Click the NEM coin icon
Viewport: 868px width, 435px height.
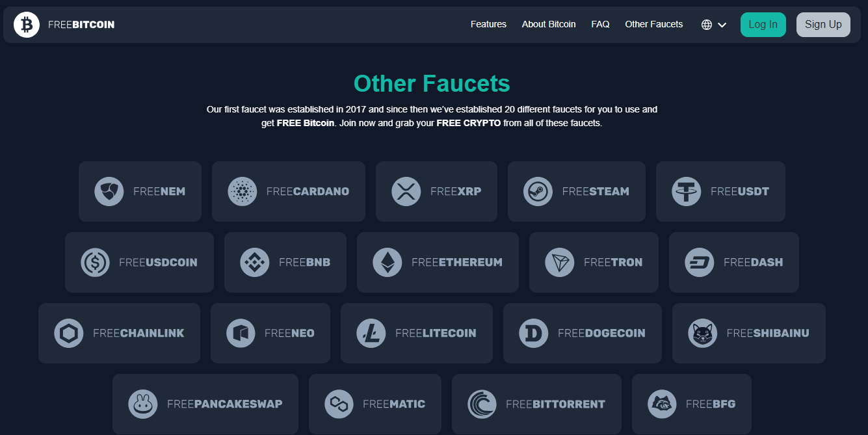pos(109,192)
